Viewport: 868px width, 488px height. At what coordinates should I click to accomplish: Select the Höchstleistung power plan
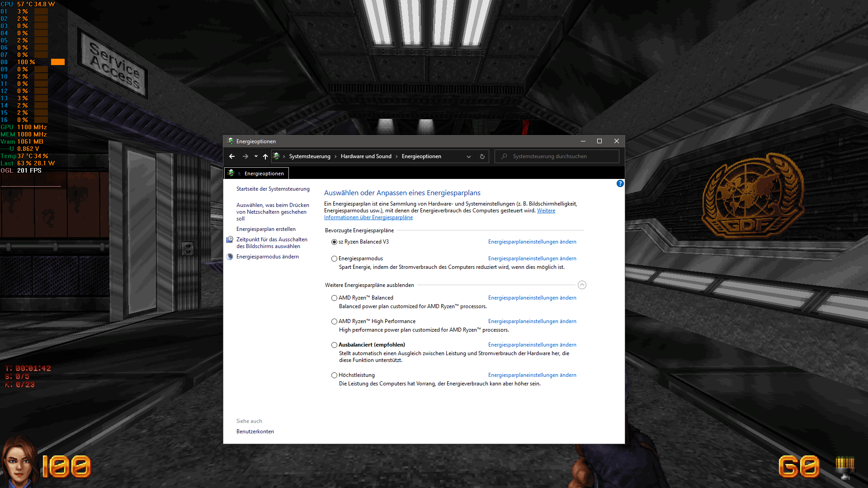334,375
